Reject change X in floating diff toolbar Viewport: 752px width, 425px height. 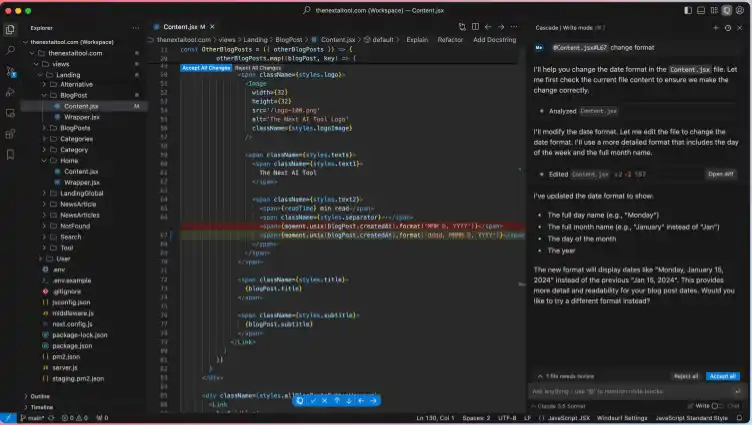pos(325,401)
